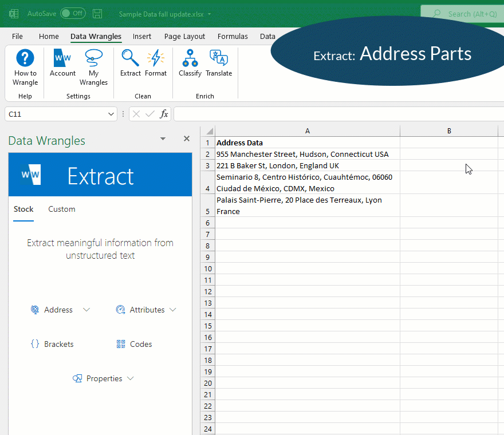Expand the Address options chevron
This screenshot has width=504, height=435.
86,310
